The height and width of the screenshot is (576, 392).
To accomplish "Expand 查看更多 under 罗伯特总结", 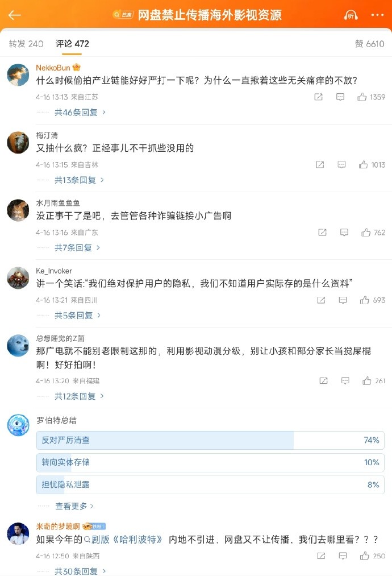I will (x=74, y=506).
